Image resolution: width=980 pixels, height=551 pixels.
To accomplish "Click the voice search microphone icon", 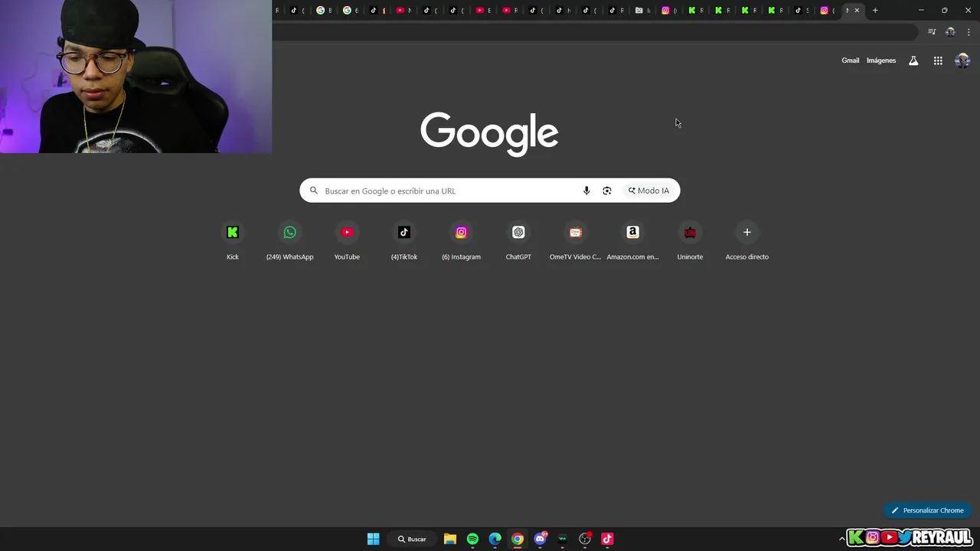I will (586, 191).
